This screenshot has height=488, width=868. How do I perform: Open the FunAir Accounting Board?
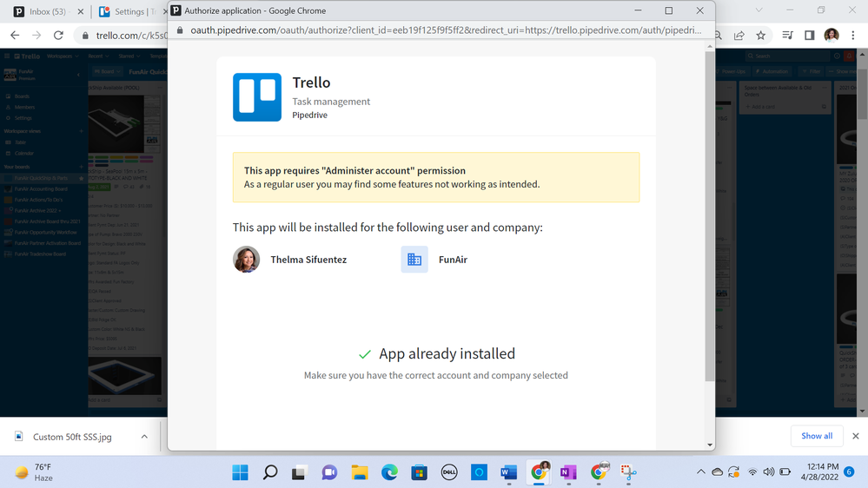42,189
